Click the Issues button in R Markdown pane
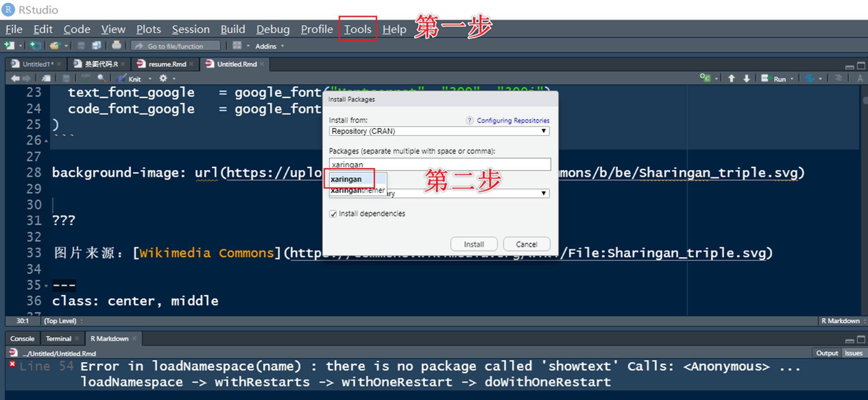 click(x=854, y=353)
